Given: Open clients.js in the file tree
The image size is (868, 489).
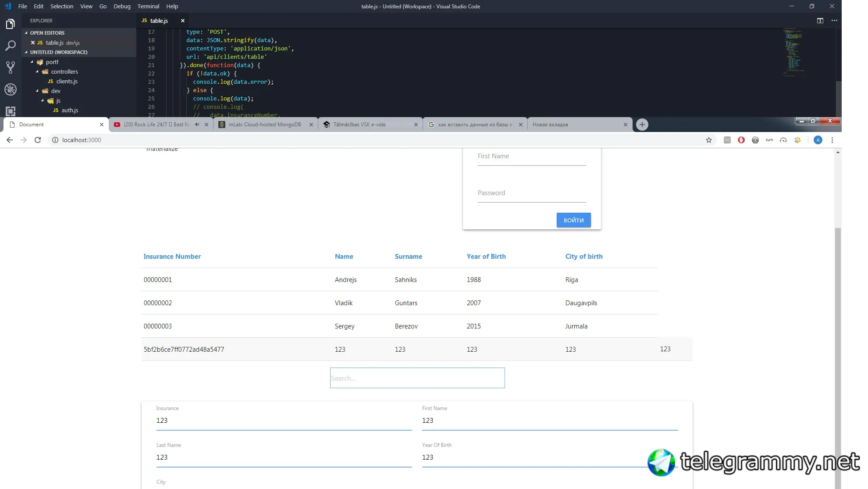Looking at the screenshot, I should tap(67, 81).
